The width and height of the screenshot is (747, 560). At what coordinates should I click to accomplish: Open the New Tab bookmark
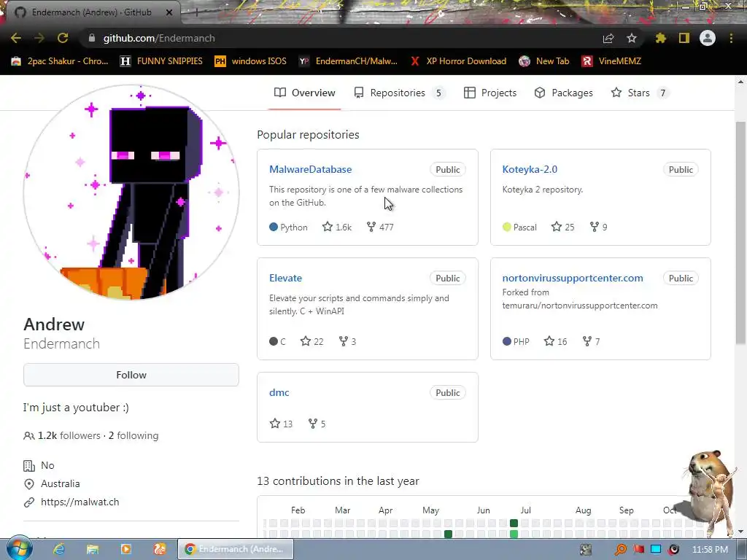(544, 61)
